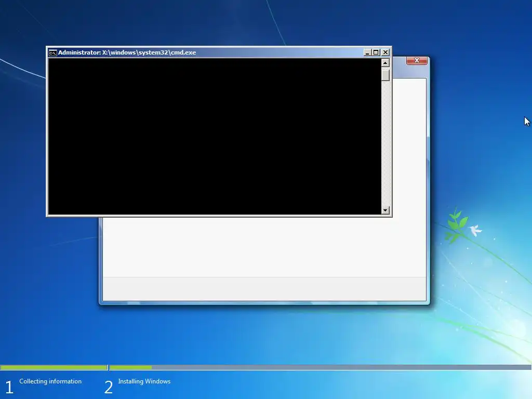
Task: Open the cmd.exe system menu icon
Action: pyautogui.click(x=52, y=52)
